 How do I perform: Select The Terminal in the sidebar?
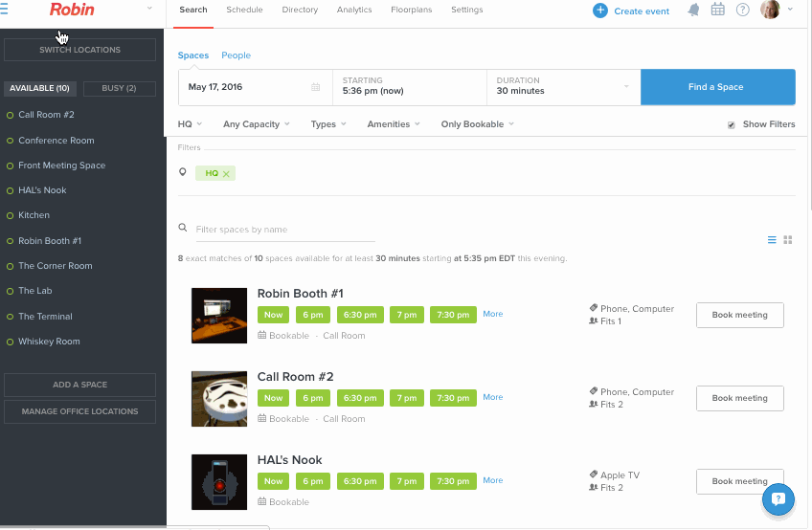[x=45, y=317]
